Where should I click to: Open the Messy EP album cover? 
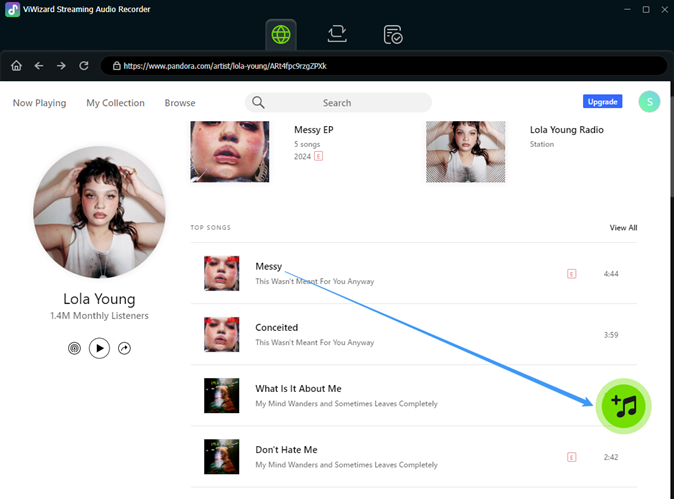230,151
